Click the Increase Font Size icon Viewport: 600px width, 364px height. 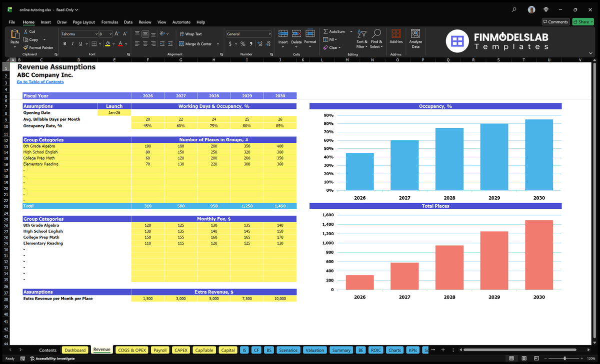117,34
